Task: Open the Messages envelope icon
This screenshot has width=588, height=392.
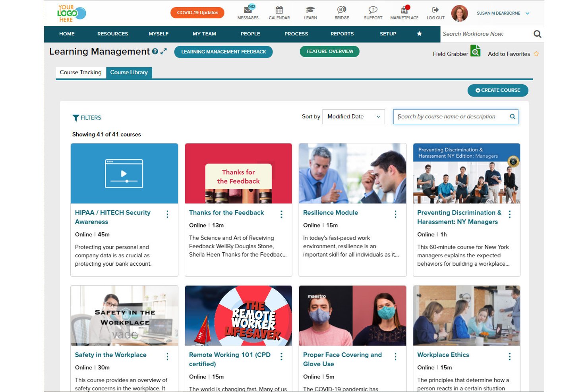Action: pyautogui.click(x=248, y=10)
